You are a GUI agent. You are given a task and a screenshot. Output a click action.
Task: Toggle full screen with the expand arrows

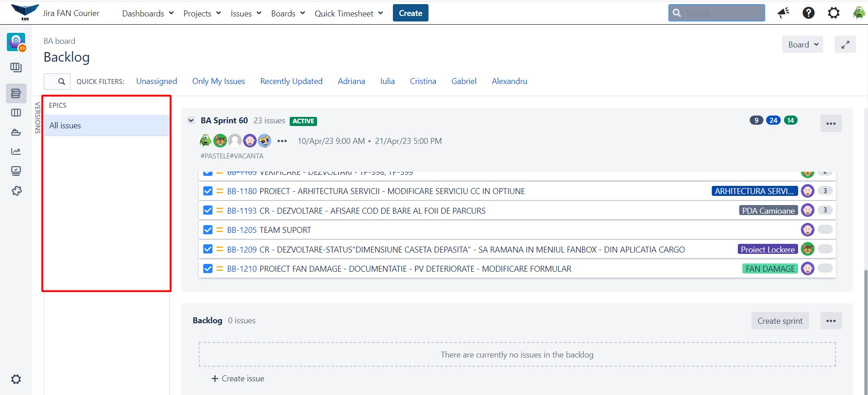(x=845, y=44)
